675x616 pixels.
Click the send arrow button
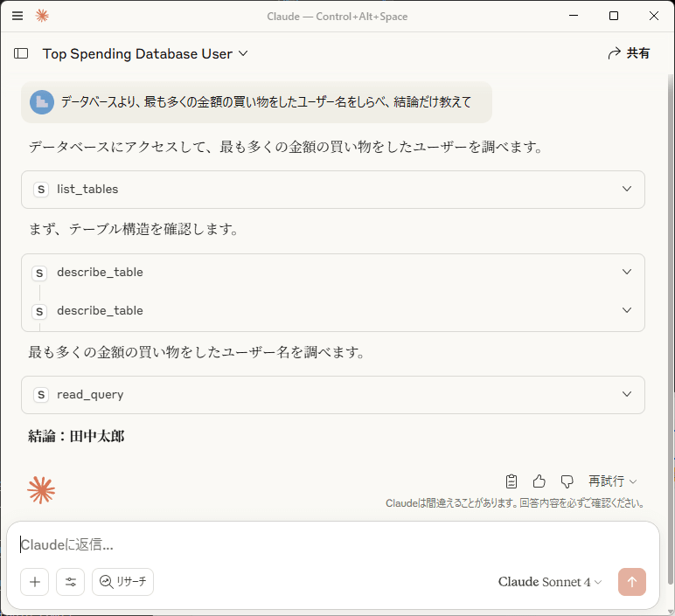(632, 582)
